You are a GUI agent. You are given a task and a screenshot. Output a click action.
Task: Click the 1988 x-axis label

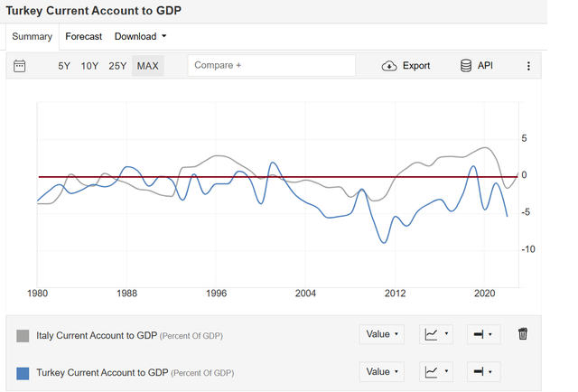[x=126, y=294]
